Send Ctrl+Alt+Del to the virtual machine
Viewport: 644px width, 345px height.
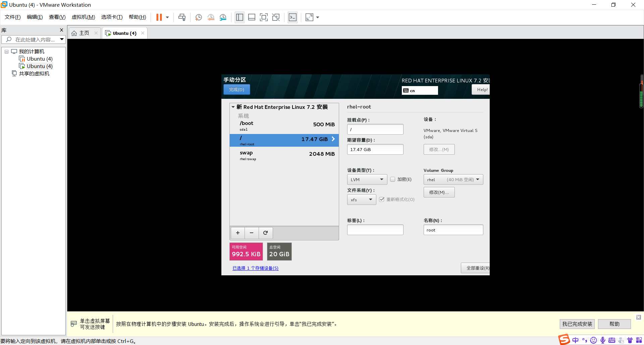click(182, 17)
